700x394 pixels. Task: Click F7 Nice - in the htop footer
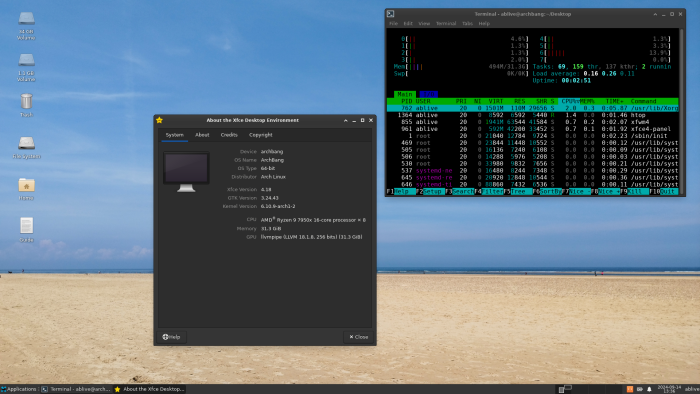(x=576, y=191)
